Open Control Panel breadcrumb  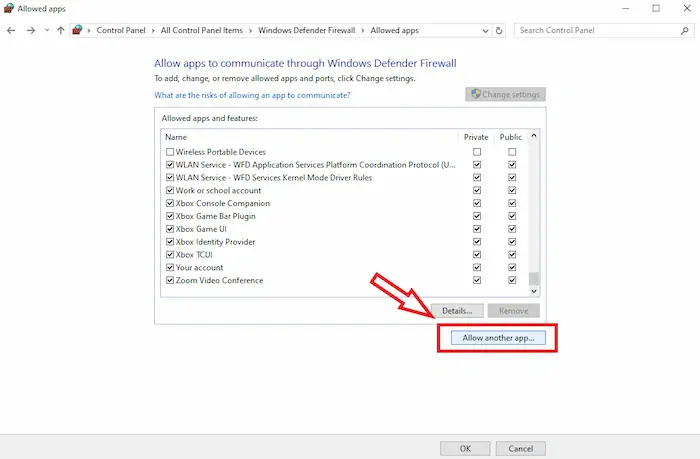point(121,30)
